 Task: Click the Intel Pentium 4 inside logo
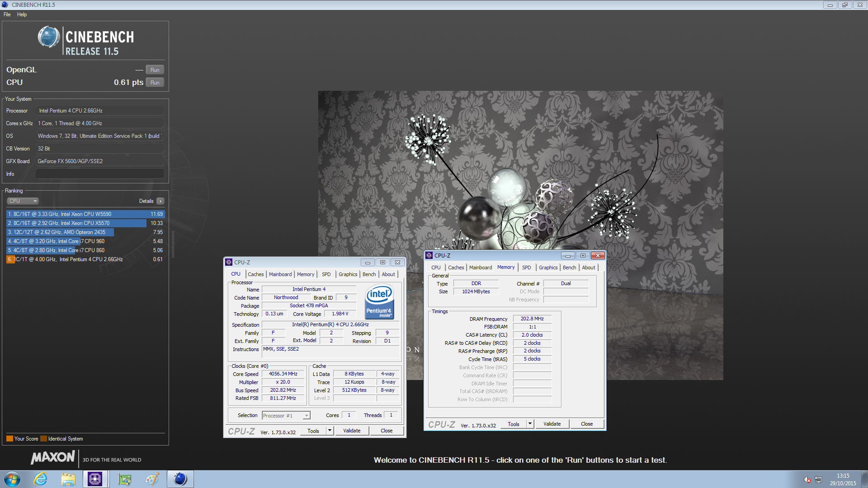[379, 302]
